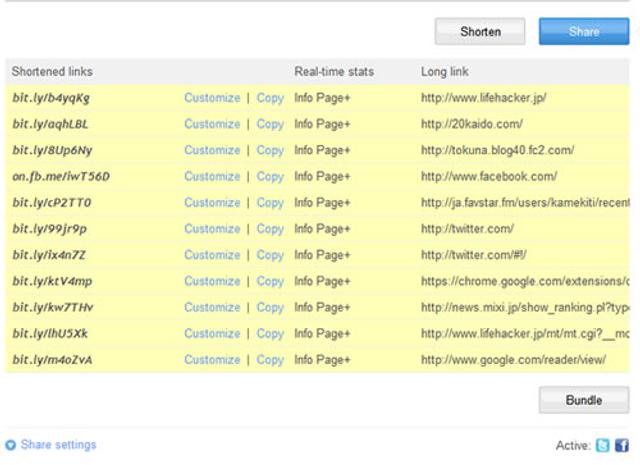Open Info Page+ for bit.ly/8Up6Ny
This screenshot has width=640, height=465.
(322, 150)
